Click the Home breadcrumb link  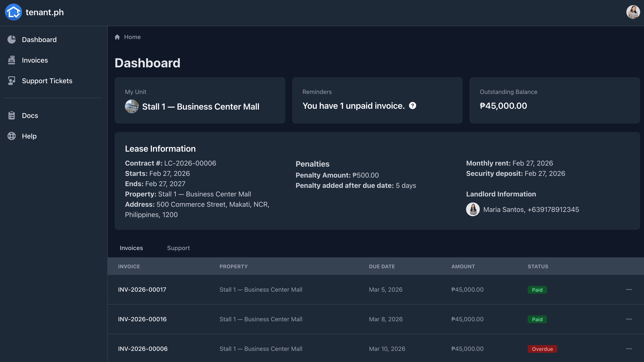[132, 37]
